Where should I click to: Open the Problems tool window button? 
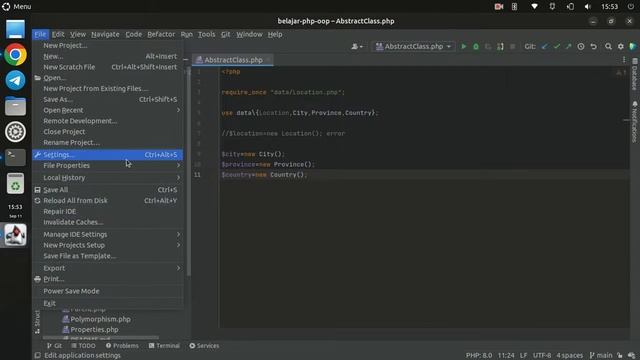[122, 346]
